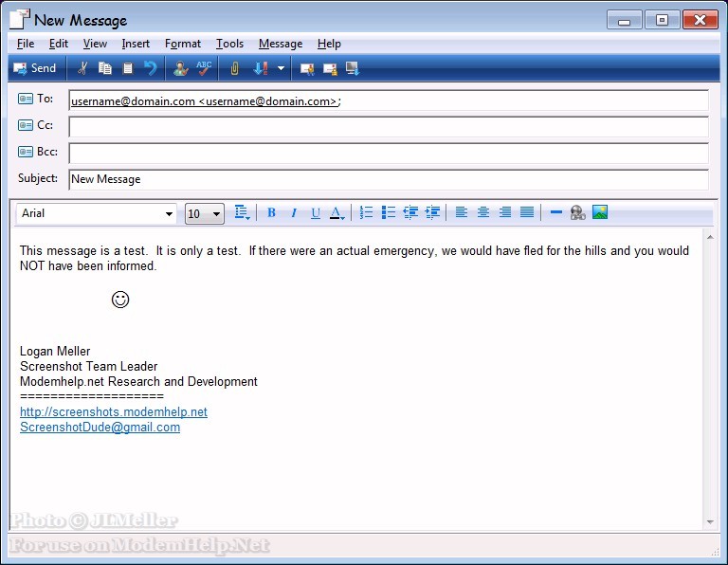Encrypt the message icon
This screenshot has width=728, height=565.
[330, 69]
